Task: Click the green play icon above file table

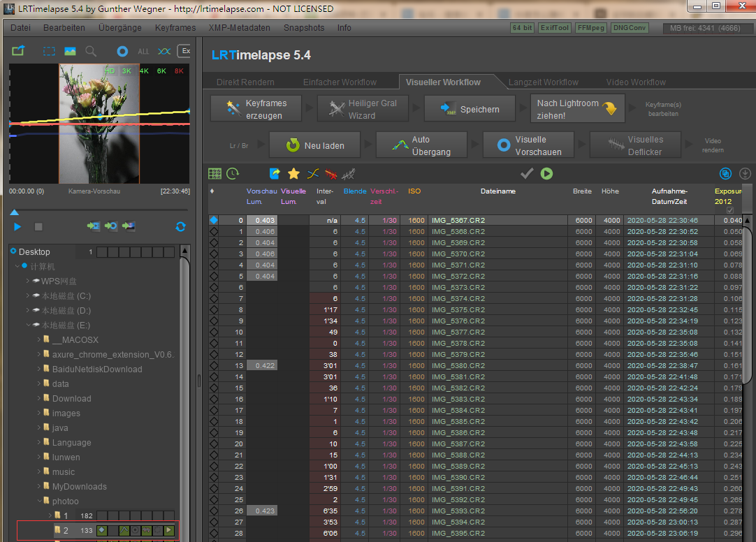Action: coord(546,173)
